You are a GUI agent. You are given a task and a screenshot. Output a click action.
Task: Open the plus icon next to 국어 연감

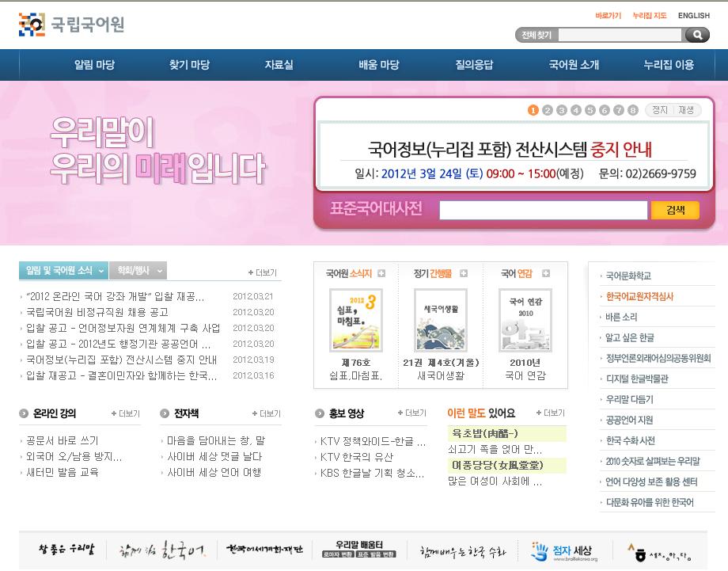(546, 273)
